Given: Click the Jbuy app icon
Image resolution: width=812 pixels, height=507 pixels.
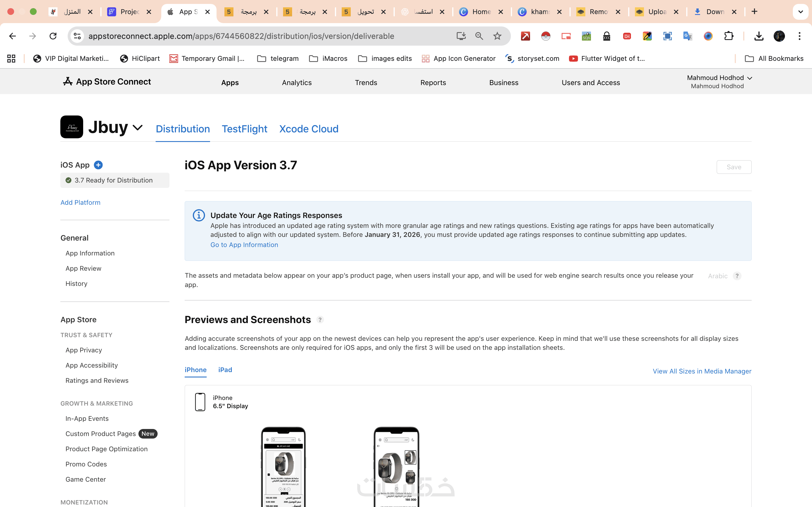Looking at the screenshot, I should click(x=71, y=127).
